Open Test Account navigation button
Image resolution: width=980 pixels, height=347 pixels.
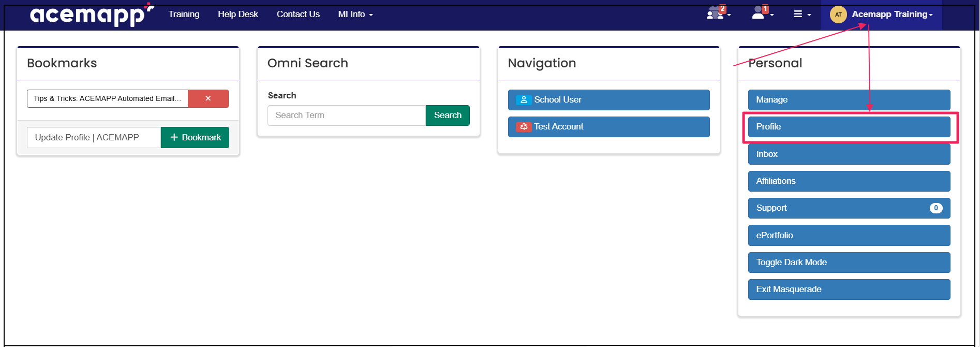(x=608, y=127)
